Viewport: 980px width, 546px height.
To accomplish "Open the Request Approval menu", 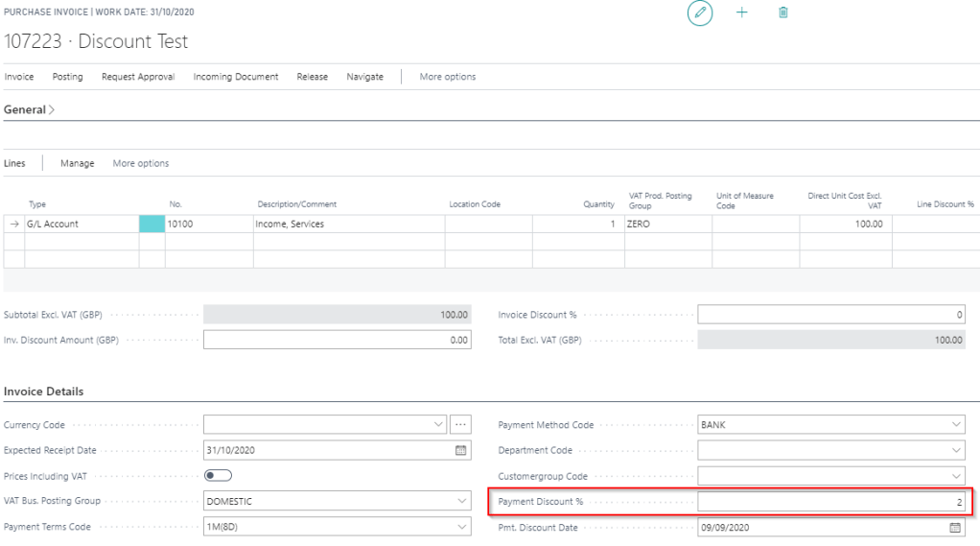I will click(138, 77).
